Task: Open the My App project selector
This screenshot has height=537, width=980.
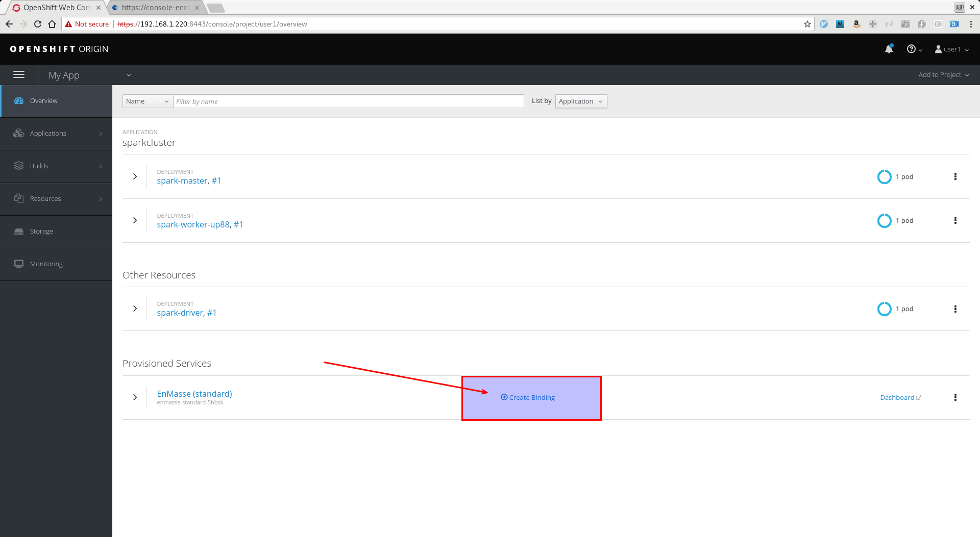Action: (89, 75)
